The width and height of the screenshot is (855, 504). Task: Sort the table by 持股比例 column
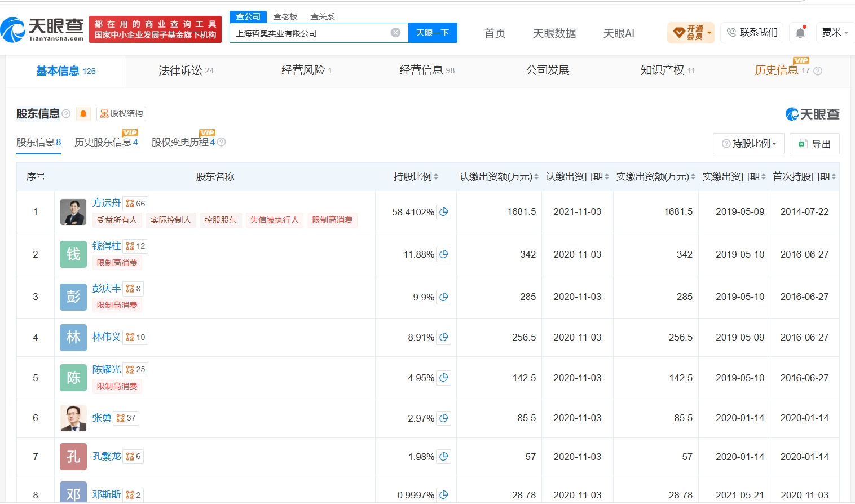(x=416, y=177)
